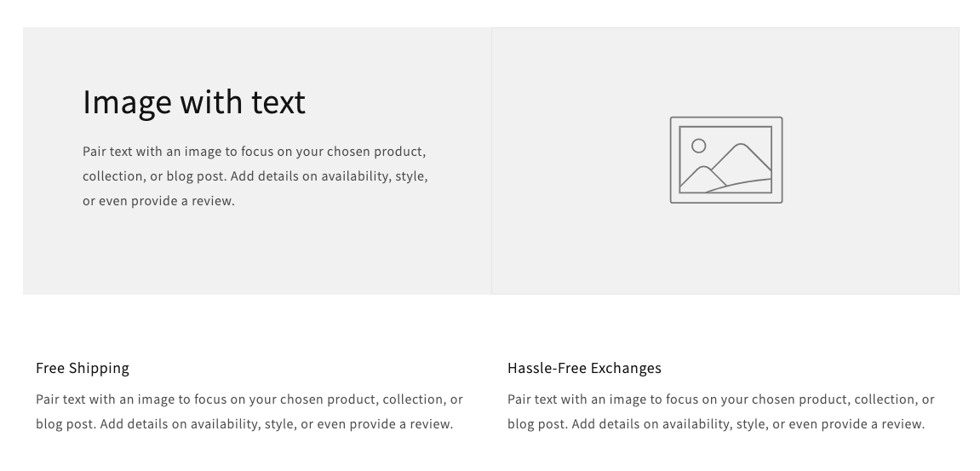
Task: Click the word "Exchanges" in the right column
Action: pyautogui.click(x=626, y=368)
